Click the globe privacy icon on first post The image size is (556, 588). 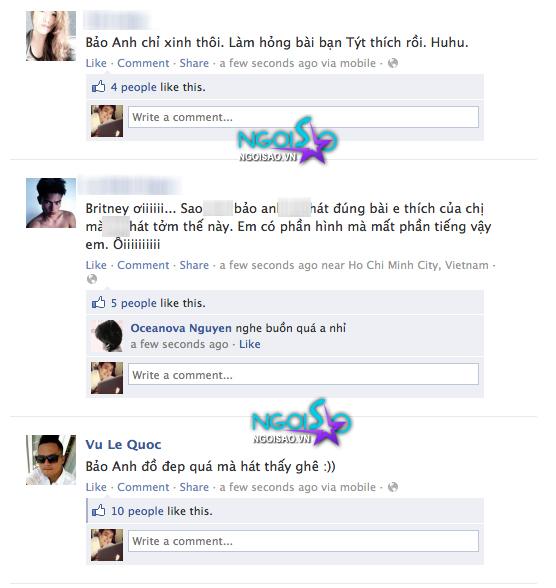[x=393, y=63]
